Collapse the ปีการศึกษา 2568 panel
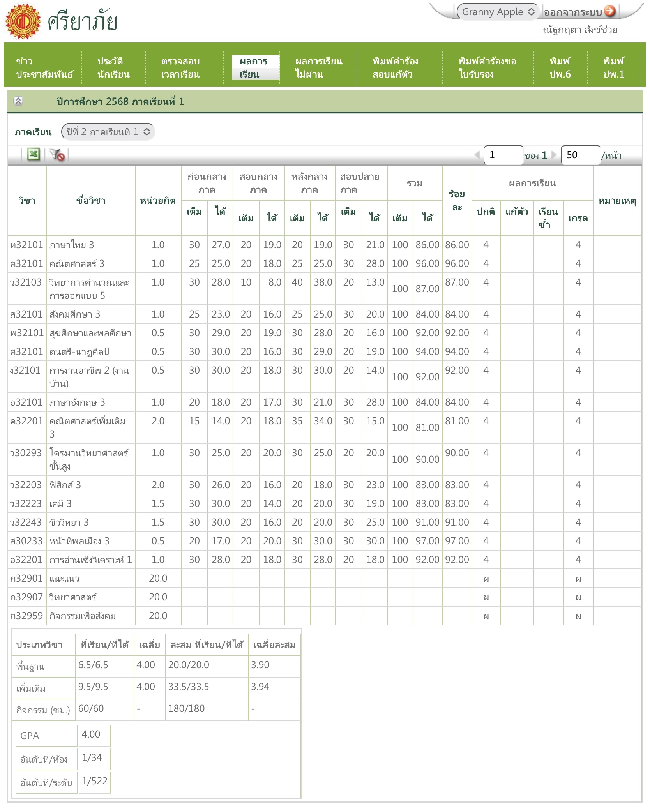 pos(18,101)
